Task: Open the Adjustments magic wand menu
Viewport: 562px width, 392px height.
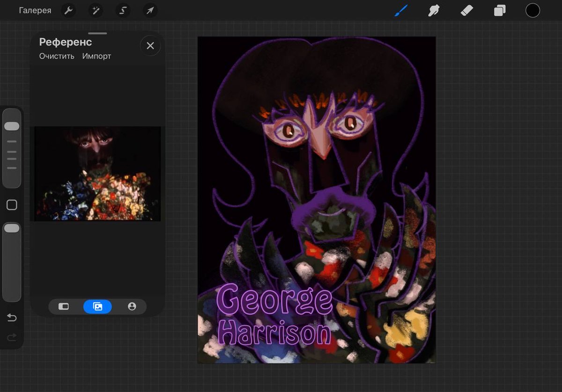Action: coord(96,10)
